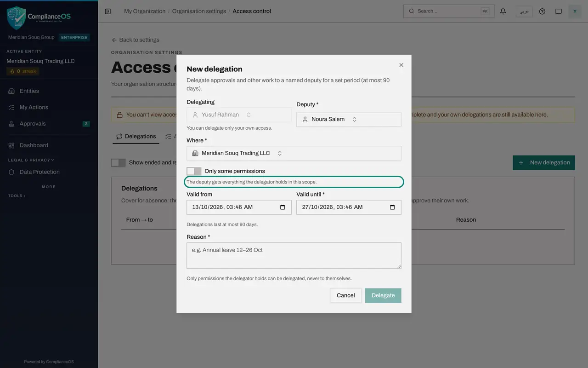Click the Search field
588x368 pixels.
tap(449, 11)
